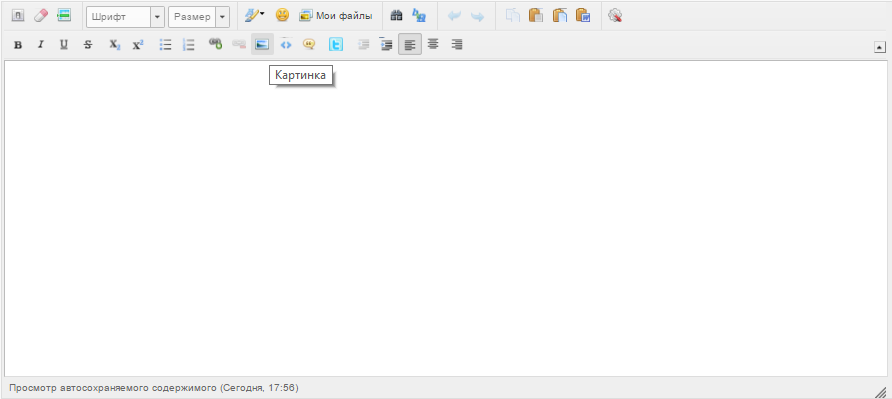The width and height of the screenshot is (892, 399).
Task: Click the eraser remove-formatting icon
Action: coord(41,16)
